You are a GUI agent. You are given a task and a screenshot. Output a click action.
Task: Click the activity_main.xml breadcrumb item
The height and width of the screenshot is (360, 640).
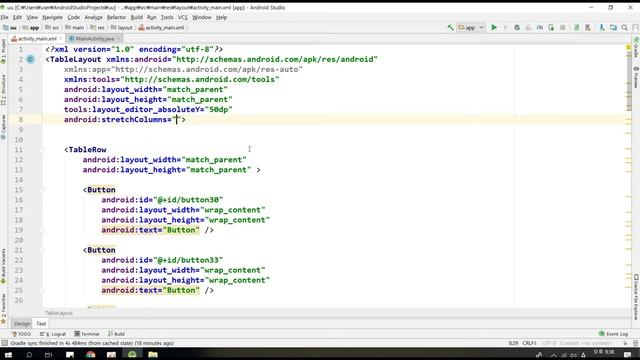click(161, 28)
